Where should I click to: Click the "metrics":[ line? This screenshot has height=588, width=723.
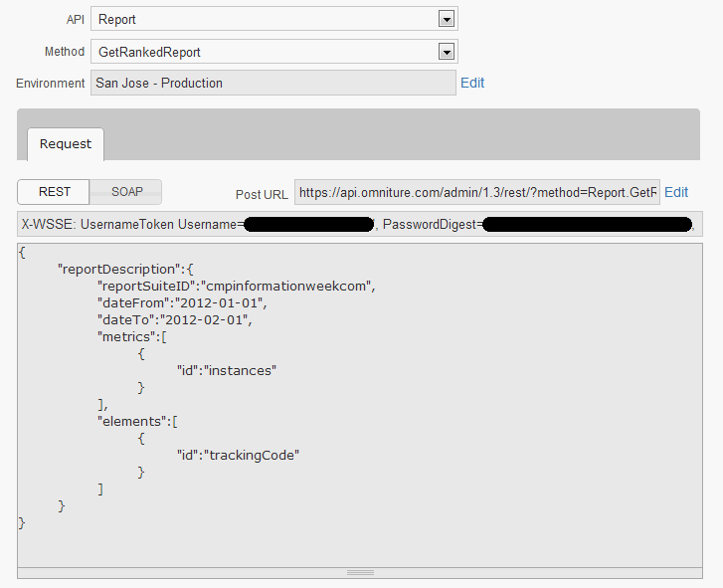(132, 337)
